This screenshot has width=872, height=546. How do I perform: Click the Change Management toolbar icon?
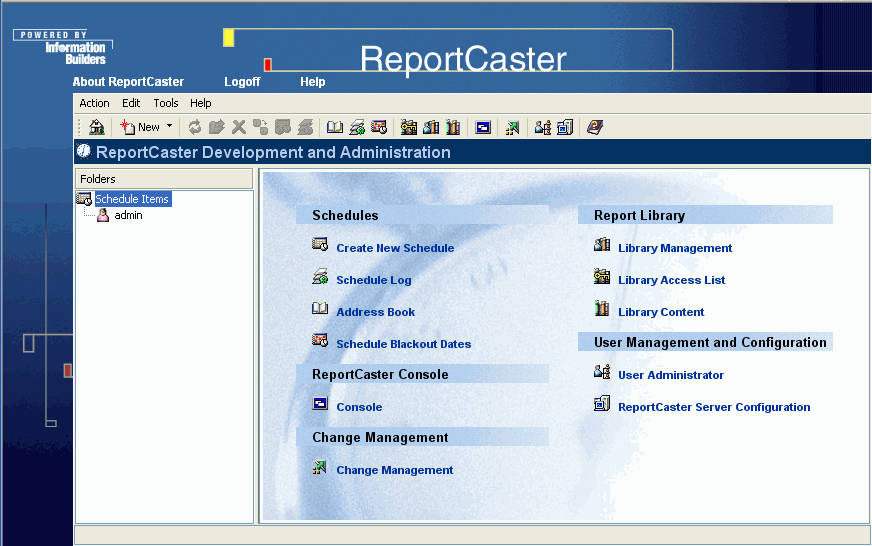(x=512, y=127)
